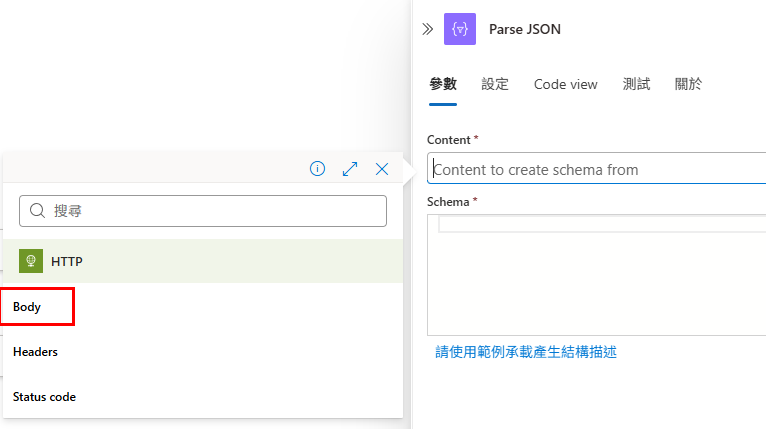Viewport: 766px width, 429px height.
Task: Open the 關於 tab
Action: pyautogui.click(x=688, y=84)
